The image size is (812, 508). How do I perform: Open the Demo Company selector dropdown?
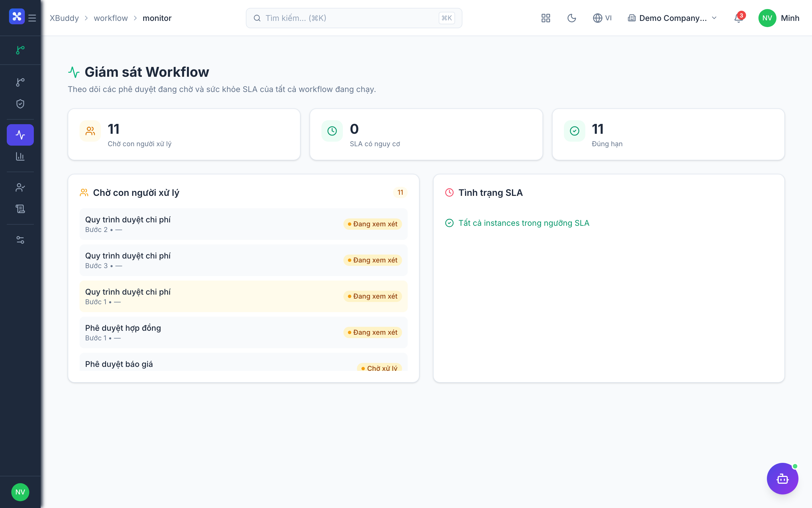coord(672,18)
